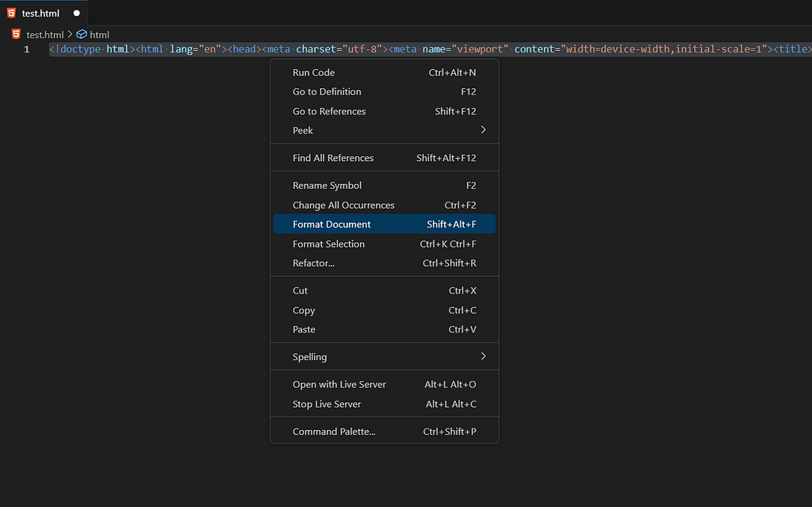Click the "charset" attribute in the code
The width and height of the screenshot is (812, 507).
316,49
